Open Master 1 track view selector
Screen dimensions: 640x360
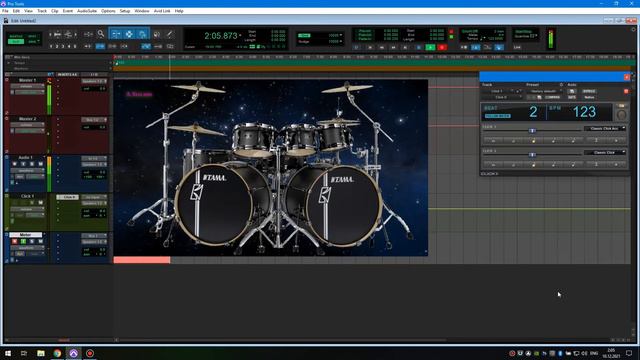[27, 87]
